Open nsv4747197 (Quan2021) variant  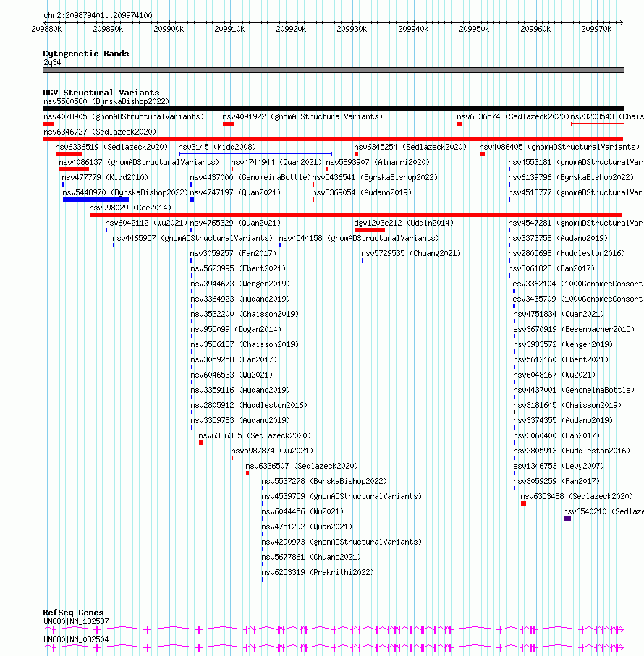(x=235, y=192)
